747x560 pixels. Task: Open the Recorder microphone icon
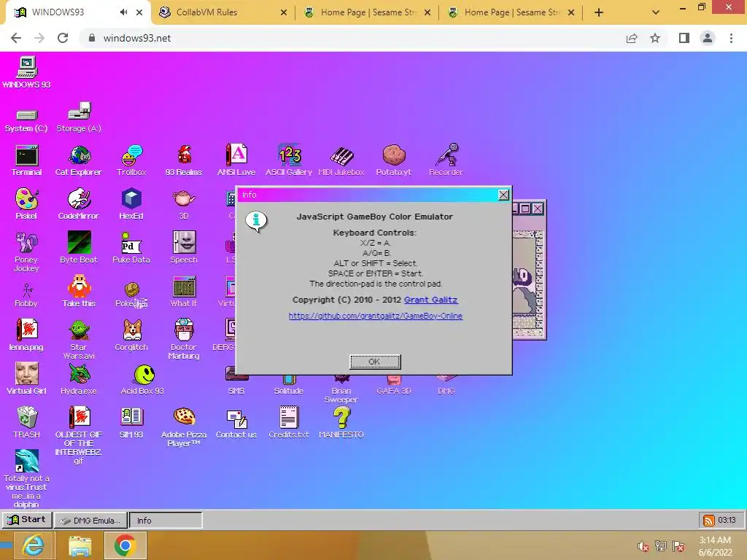click(446, 160)
